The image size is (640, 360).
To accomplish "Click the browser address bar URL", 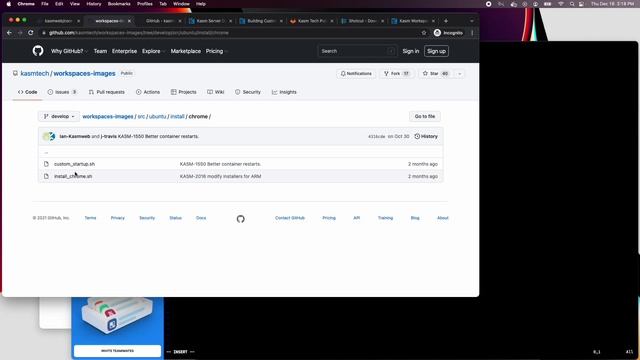I will click(139, 33).
